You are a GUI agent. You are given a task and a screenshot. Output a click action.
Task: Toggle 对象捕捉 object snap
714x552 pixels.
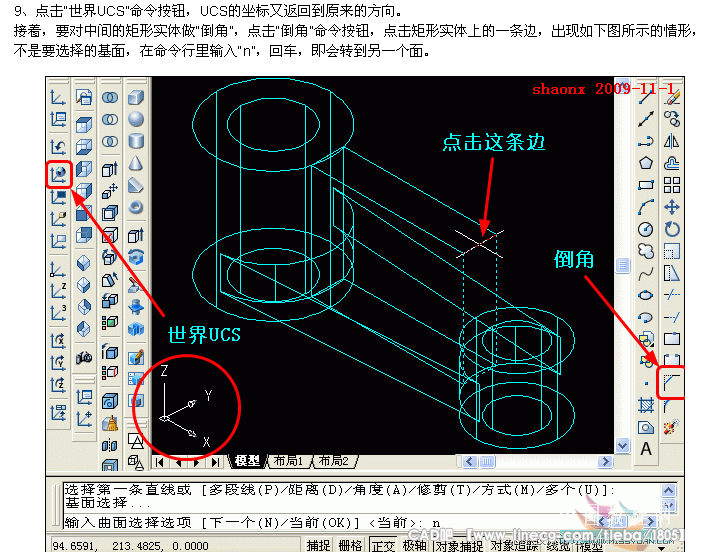459,545
